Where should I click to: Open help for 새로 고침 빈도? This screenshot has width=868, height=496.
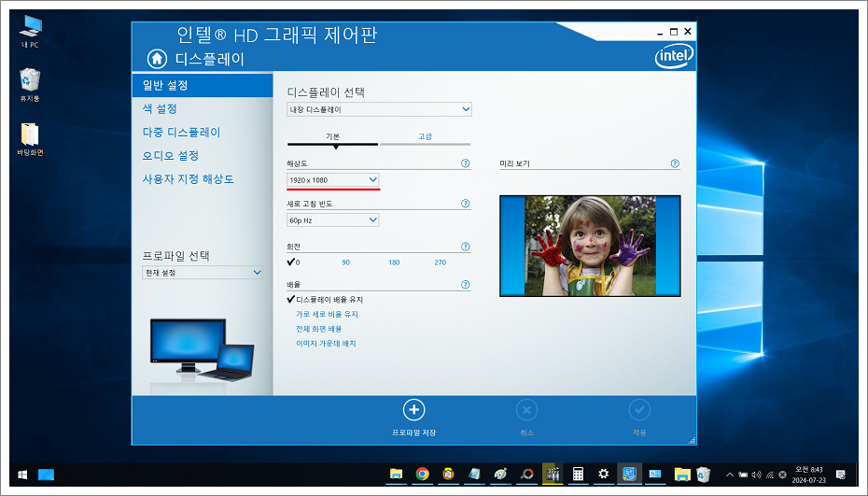click(465, 204)
